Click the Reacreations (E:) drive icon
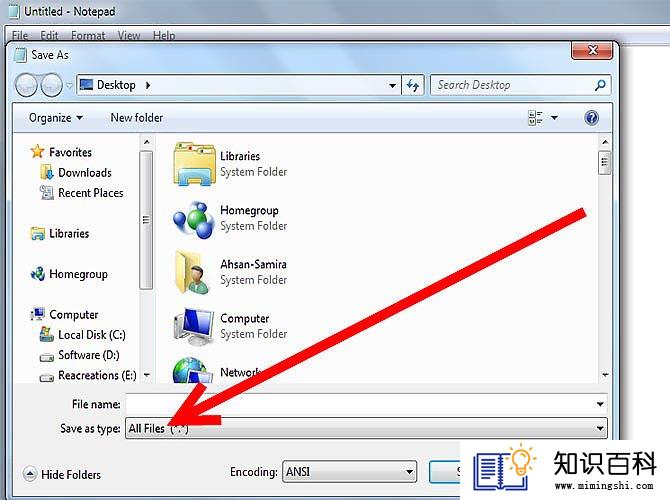The image size is (670, 500). [x=47, y=377]
